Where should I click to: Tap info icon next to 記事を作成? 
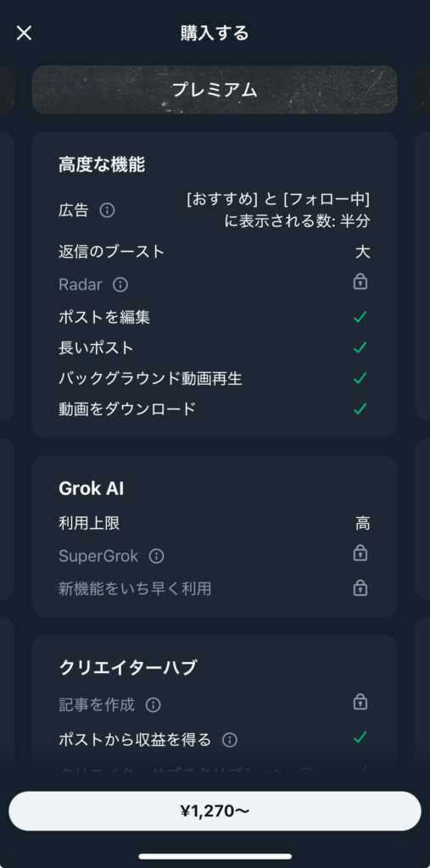(x=153, y=704)
